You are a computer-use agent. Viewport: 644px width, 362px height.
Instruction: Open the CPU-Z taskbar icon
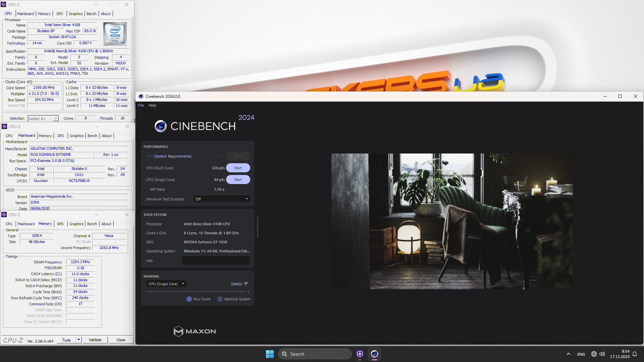click(360, 354)
